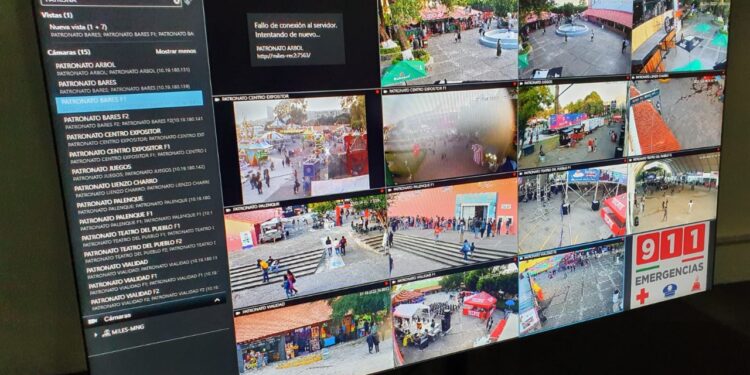Click the camera icon on Palenque tile title

[x=228, y=209]
